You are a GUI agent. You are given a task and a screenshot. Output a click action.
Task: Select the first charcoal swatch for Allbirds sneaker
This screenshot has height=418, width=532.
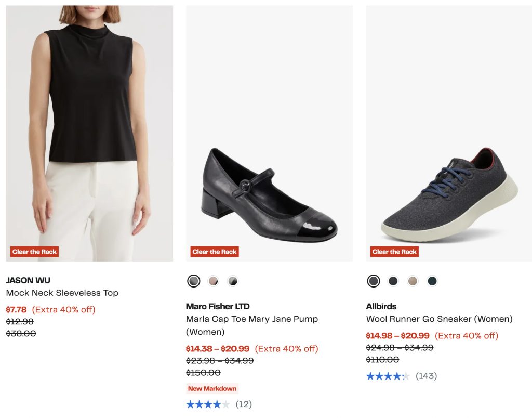click(374, 281)
